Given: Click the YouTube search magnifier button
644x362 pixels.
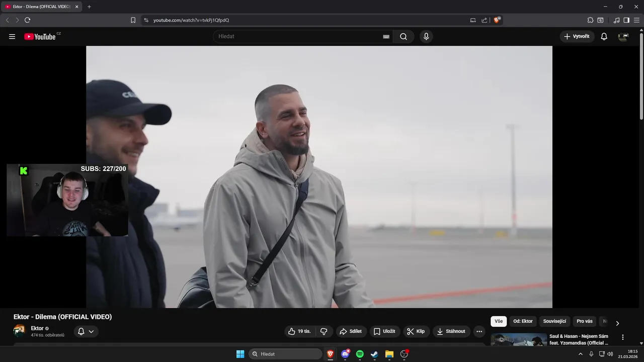Looking at the screenshot, I should [x=404, y=36].
